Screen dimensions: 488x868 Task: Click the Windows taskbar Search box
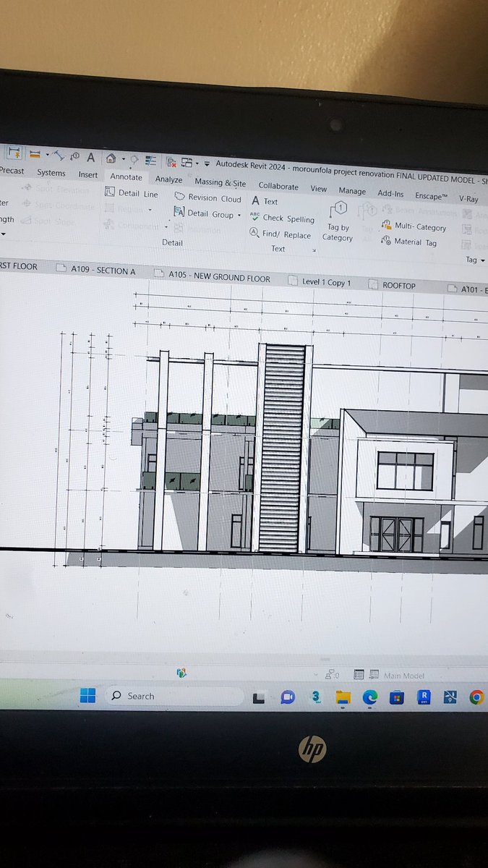click(174, 696)
